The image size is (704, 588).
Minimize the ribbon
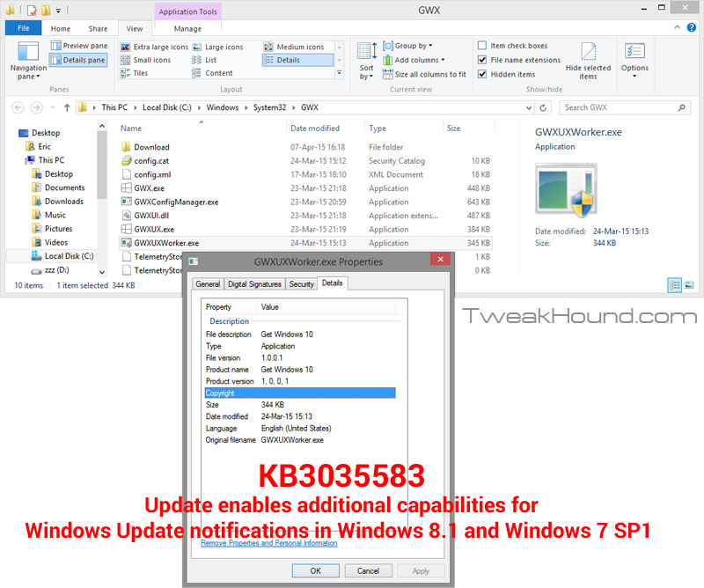pos(677,27)
